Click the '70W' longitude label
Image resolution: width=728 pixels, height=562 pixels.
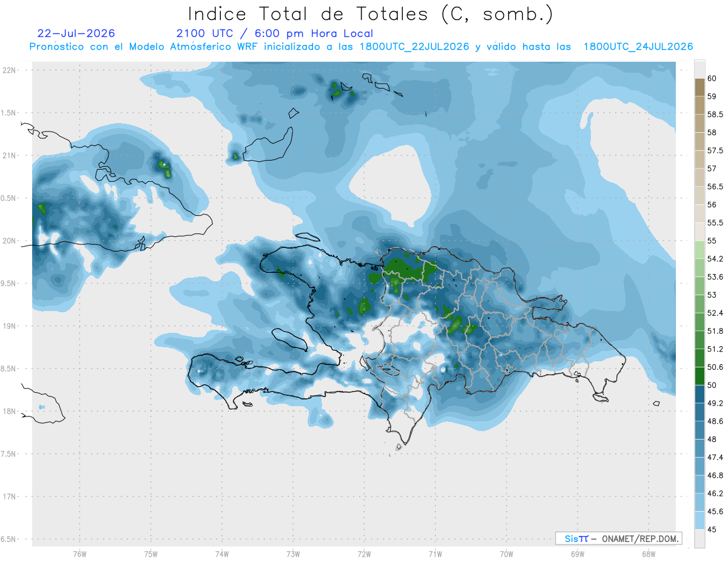(506, 554)
